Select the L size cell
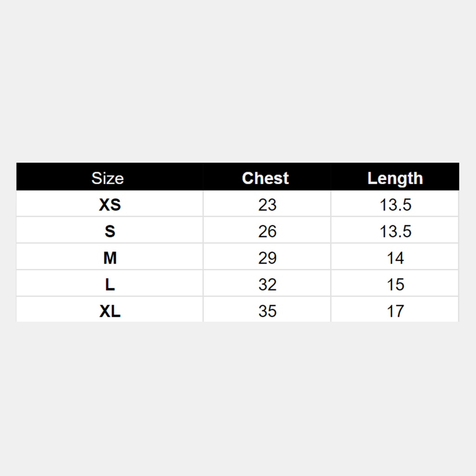 110,284
